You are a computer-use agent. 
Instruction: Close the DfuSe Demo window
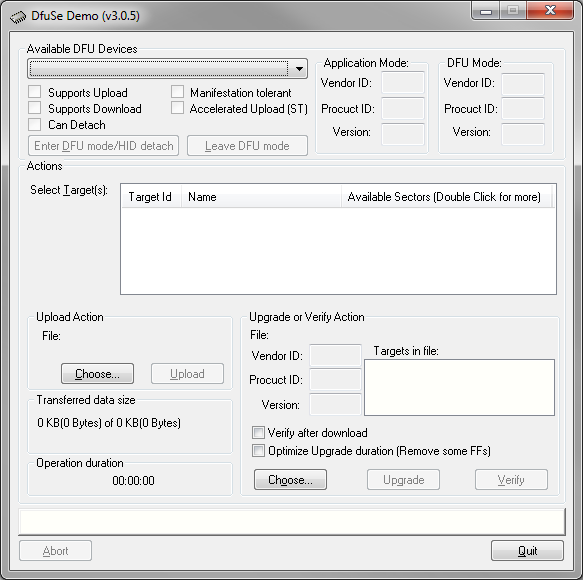pyautogui.click(x=550, y=10)
